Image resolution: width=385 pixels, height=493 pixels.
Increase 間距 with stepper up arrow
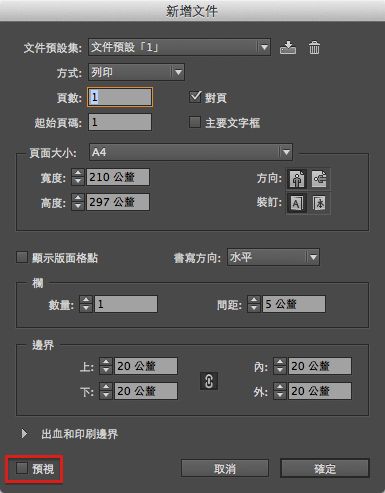254,300
